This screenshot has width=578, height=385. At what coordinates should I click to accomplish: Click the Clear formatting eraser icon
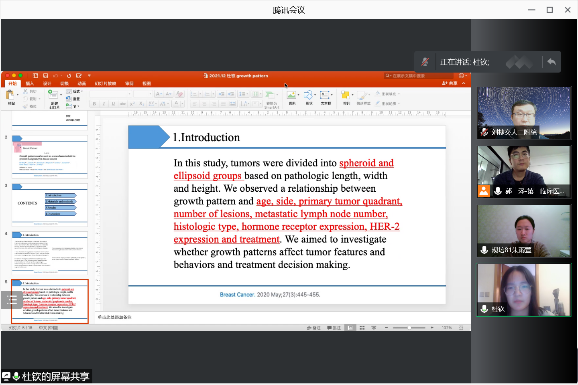click(x=180, y=94)
